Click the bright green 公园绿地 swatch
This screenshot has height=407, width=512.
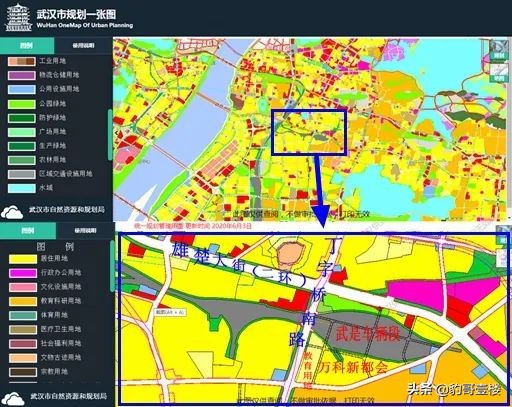point(22,104)
